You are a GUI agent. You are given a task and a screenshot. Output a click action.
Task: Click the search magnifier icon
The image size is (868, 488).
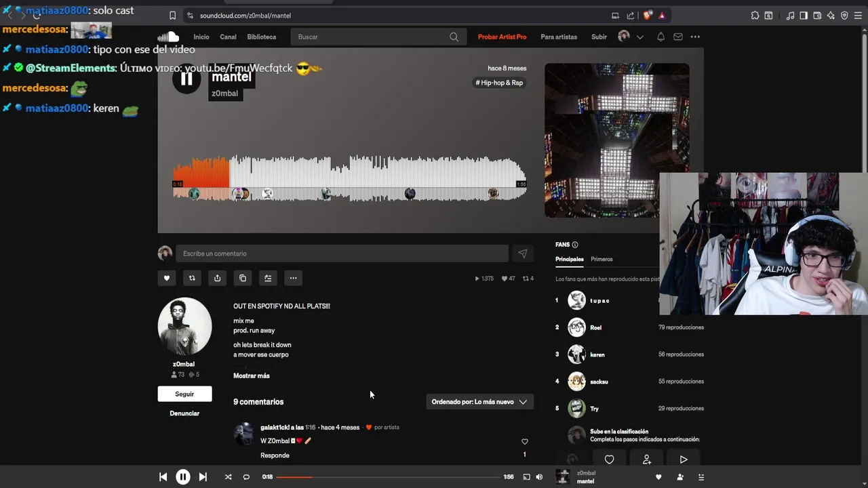[454, 37]
